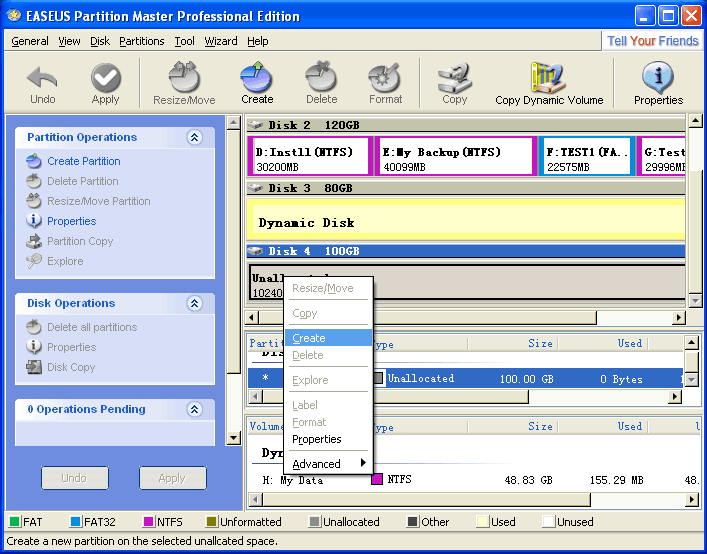Click Delete all partitions in sidebar
707x554 pixels.
(92, 327)
